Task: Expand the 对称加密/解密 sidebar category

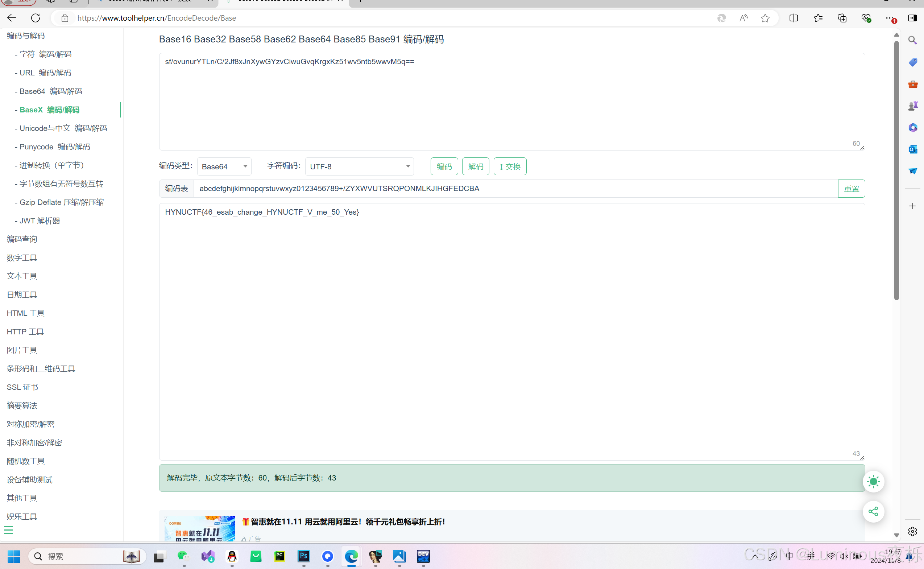Action: click(30, 424)
